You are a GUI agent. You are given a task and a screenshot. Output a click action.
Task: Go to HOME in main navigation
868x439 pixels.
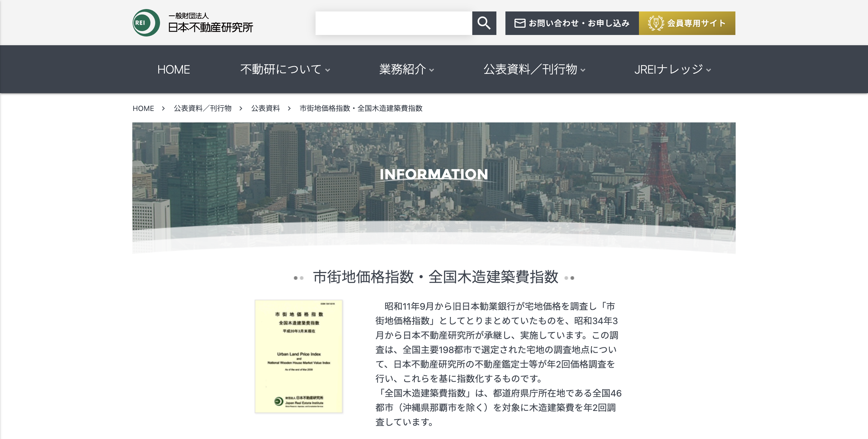click(174, 69)
